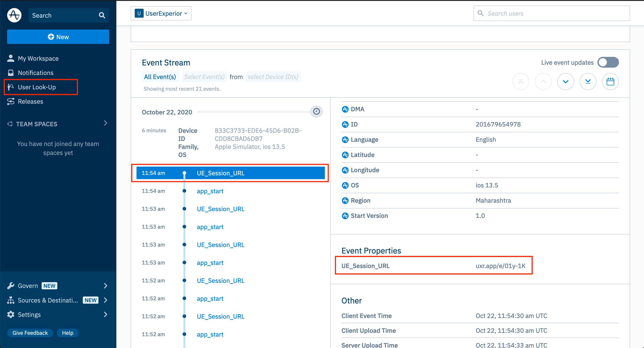Click the My Workspace person icon
644x348 pixels.
(x=11, y=58)
